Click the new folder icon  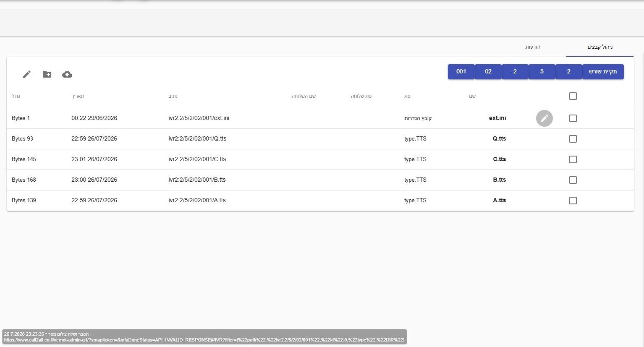[47, 74]
